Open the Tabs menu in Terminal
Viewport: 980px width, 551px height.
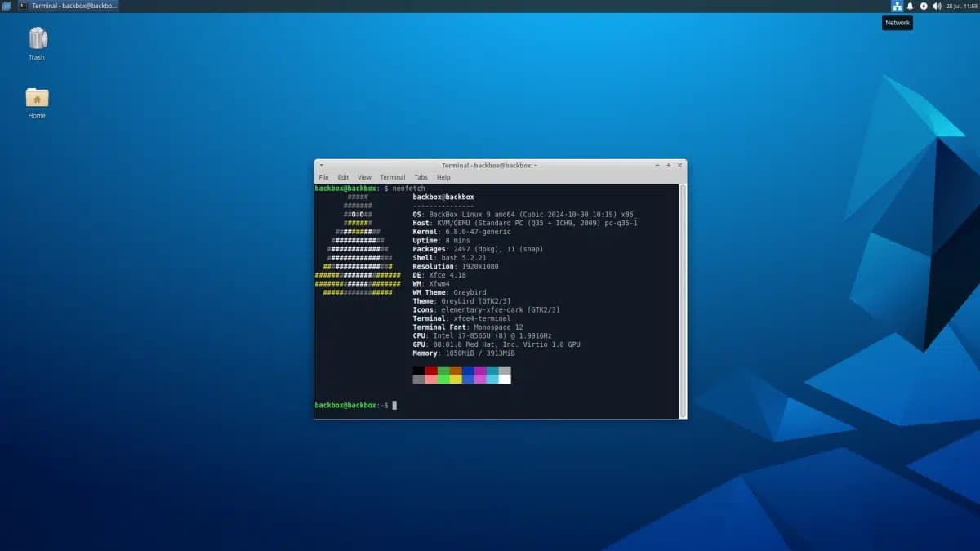tap(421, 177)
